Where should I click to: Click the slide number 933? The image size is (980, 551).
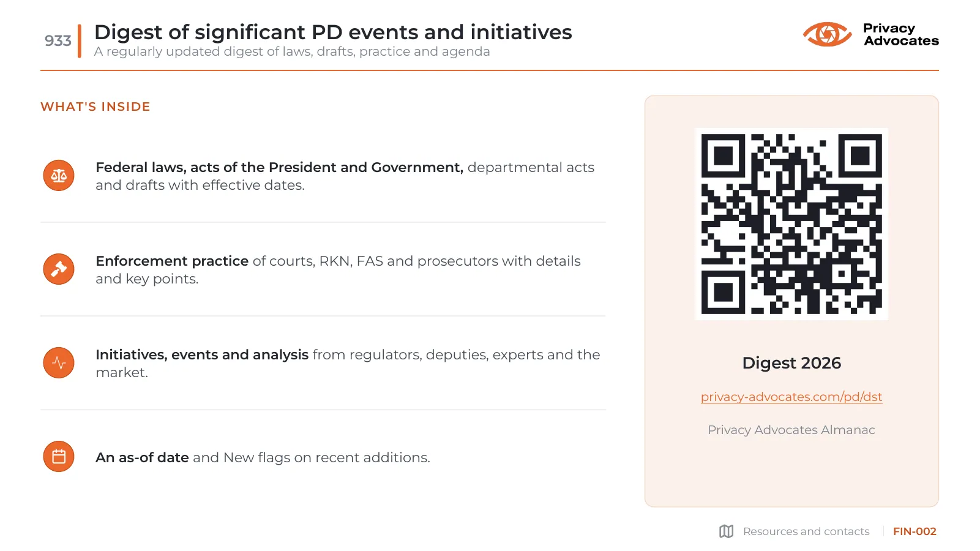[x=58, y=41]
